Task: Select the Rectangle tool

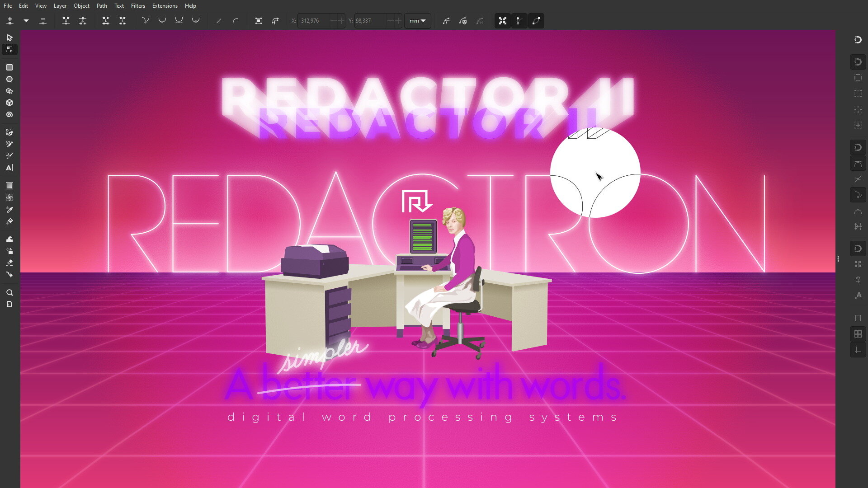Action: pyautogui.click(x=9, y=67)
